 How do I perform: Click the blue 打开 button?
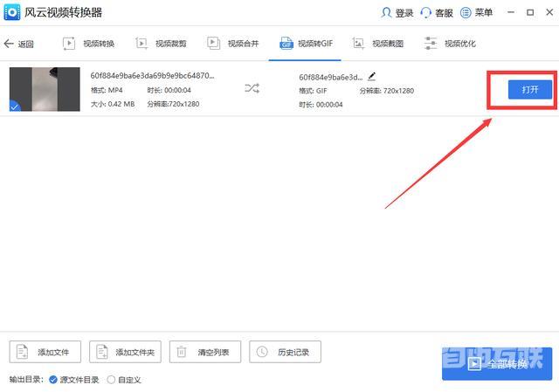(530, 89)
